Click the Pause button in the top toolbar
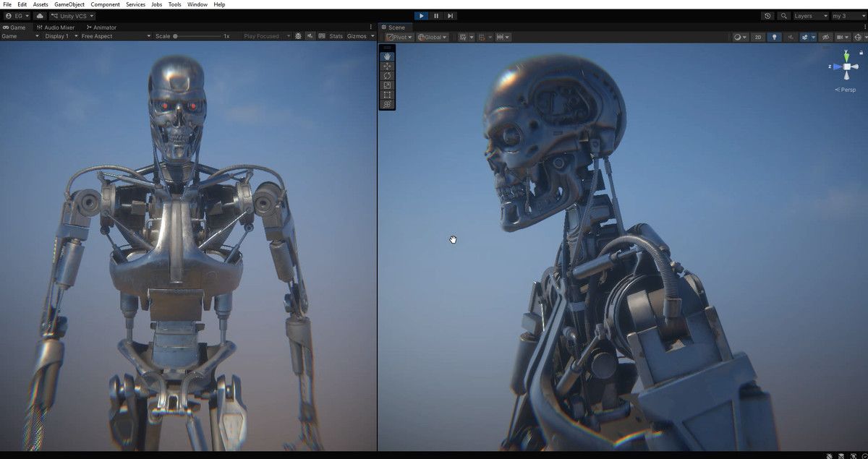 point(436,16)
